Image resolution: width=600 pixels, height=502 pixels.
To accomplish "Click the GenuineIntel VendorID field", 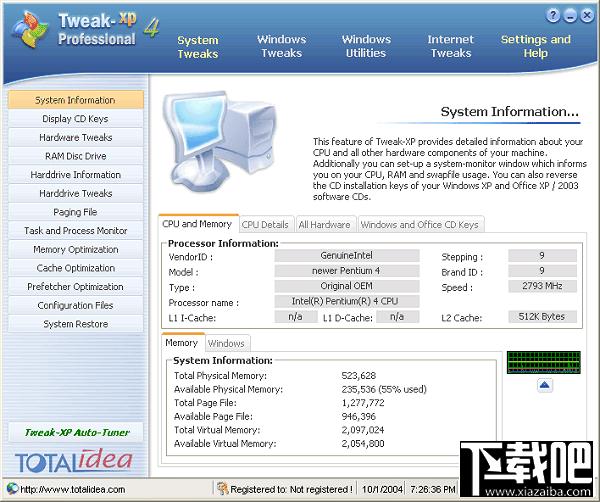I will pyautogui.click(x=347, y=255).
